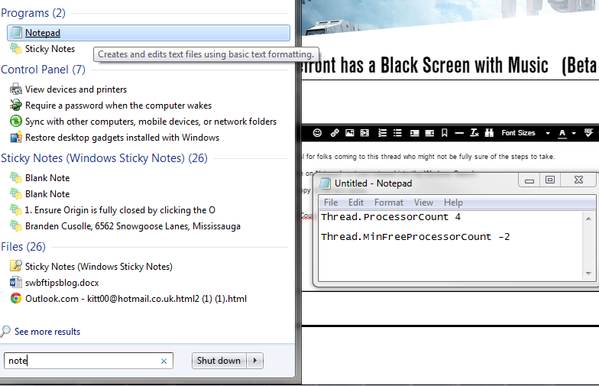
Task: Click inside the Start menu search field
Action: 89,361
